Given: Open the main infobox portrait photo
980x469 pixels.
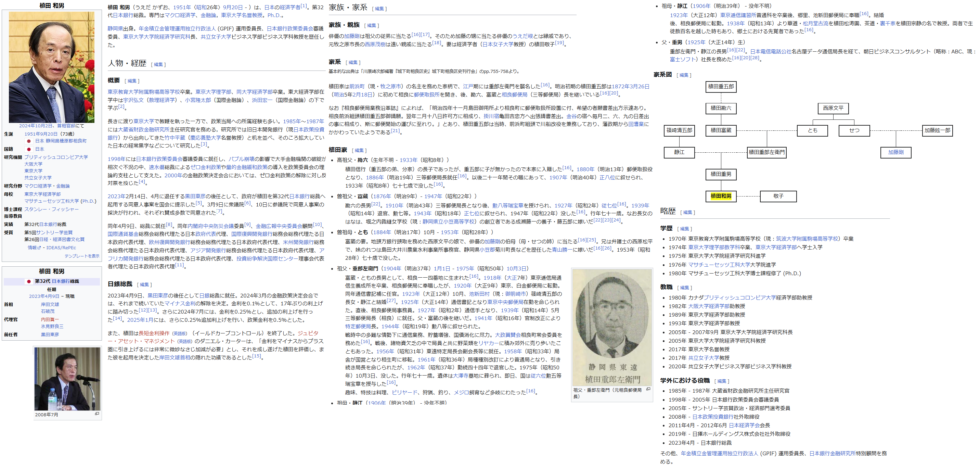Looking at the screenshot, I should coord(52,67).
